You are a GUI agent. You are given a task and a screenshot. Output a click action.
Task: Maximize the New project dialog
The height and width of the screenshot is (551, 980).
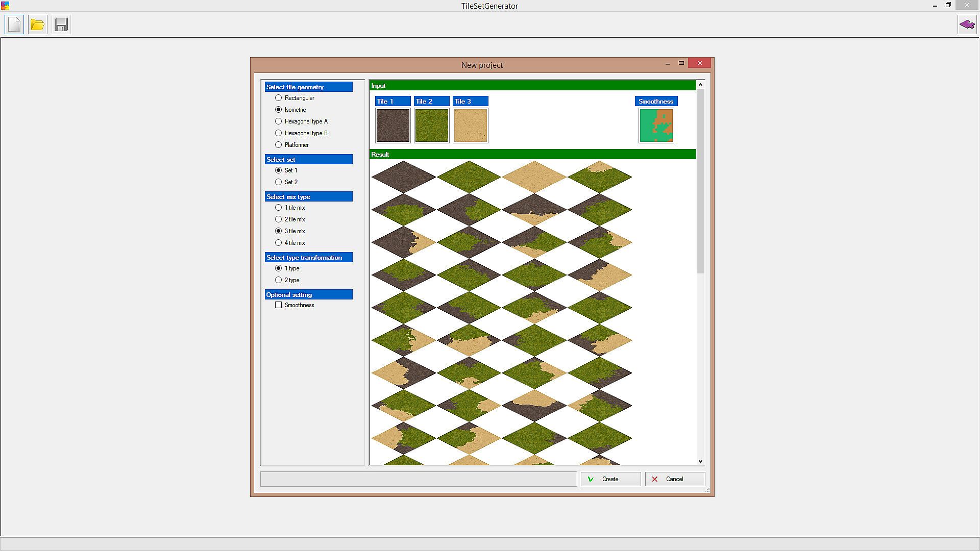[681, 63]
